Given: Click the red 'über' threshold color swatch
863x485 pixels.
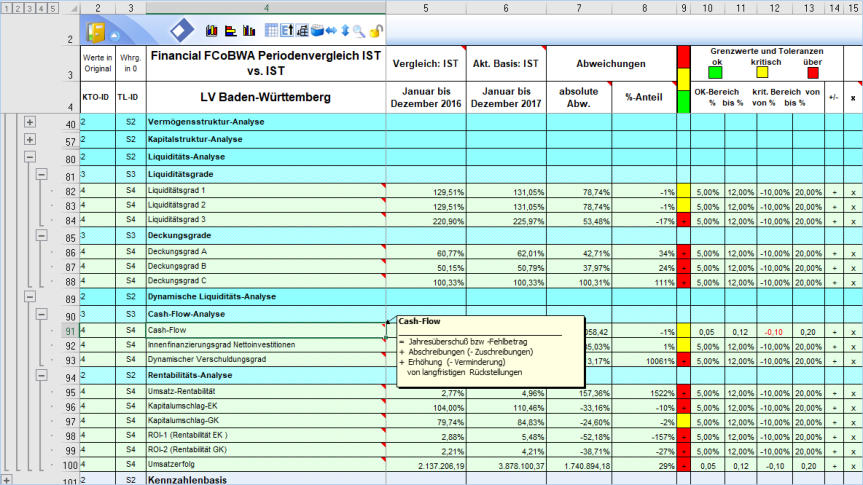Looking at the screenshot, I should (x=813, y=72).
